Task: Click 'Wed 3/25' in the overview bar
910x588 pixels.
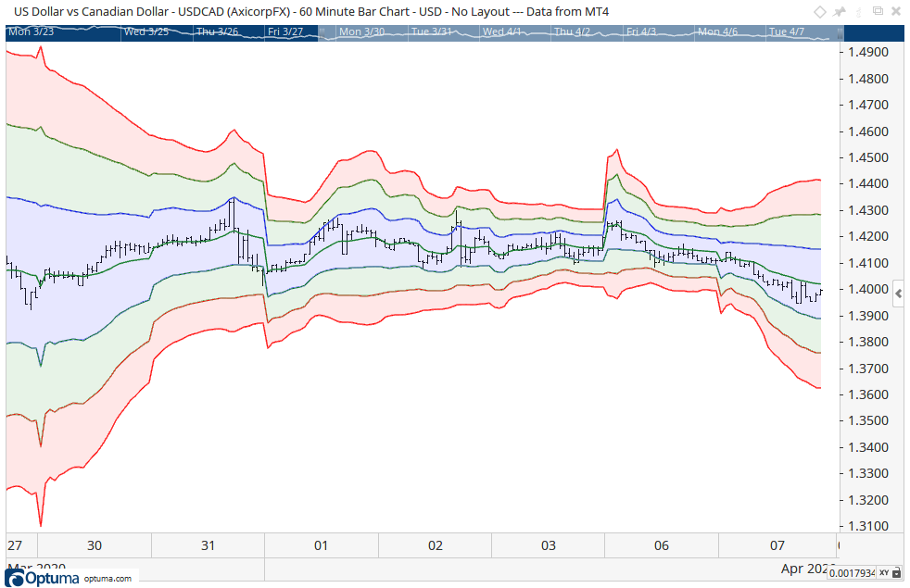Action: tap(146, 31)
